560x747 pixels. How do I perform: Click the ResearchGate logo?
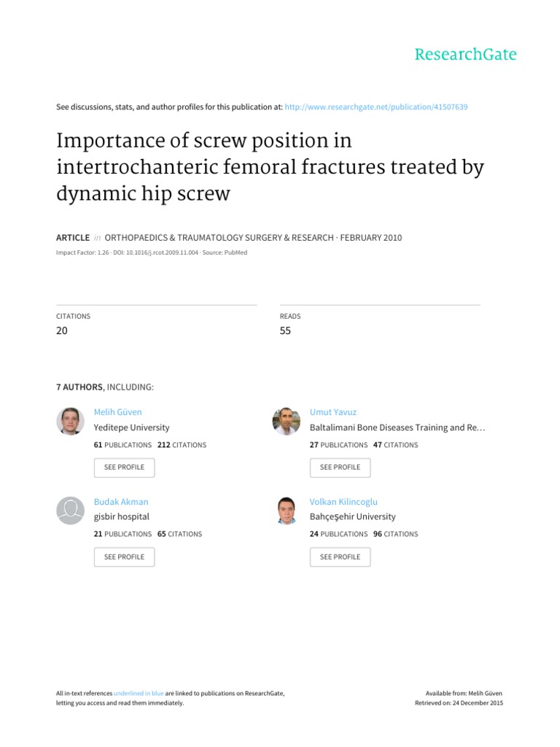coord(465,54)
